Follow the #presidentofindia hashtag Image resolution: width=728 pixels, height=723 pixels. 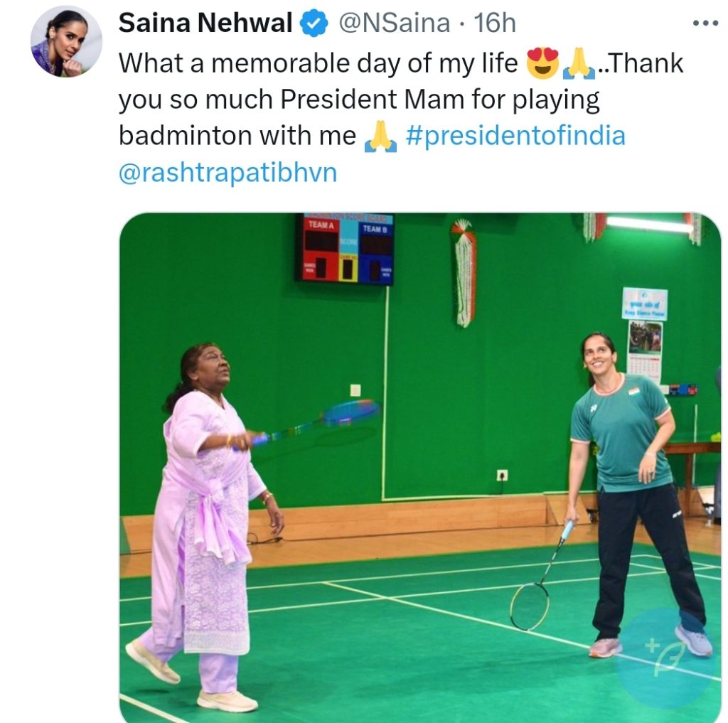(515, 136)
